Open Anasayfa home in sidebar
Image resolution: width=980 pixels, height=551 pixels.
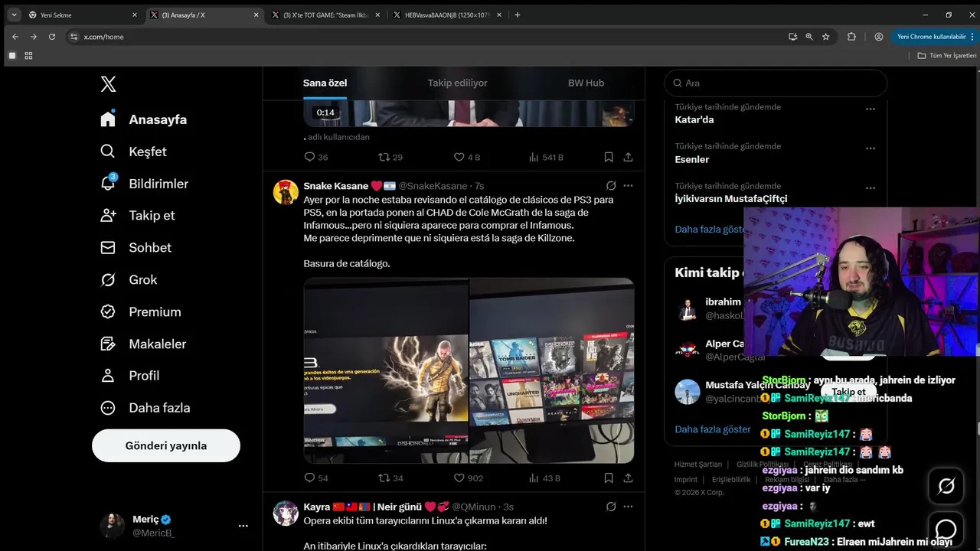coord(144,119)
